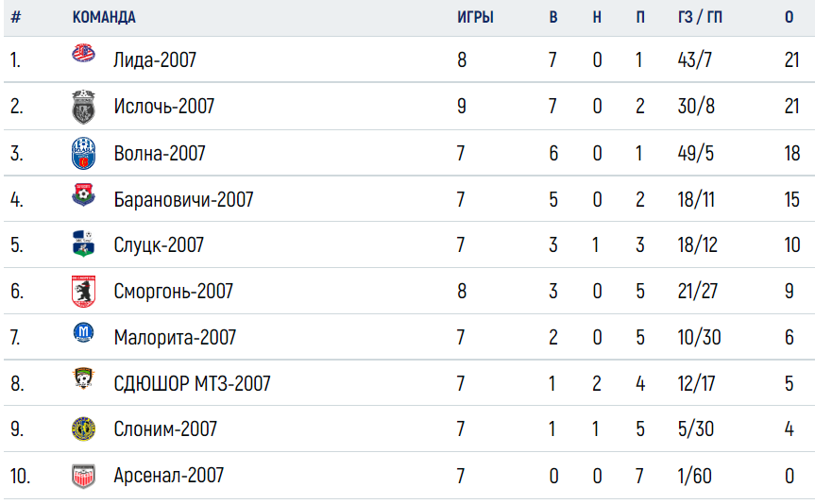Select the Арсенал-2007 team name
Viewport: 815px width, 504px height.
pos(168,475)
